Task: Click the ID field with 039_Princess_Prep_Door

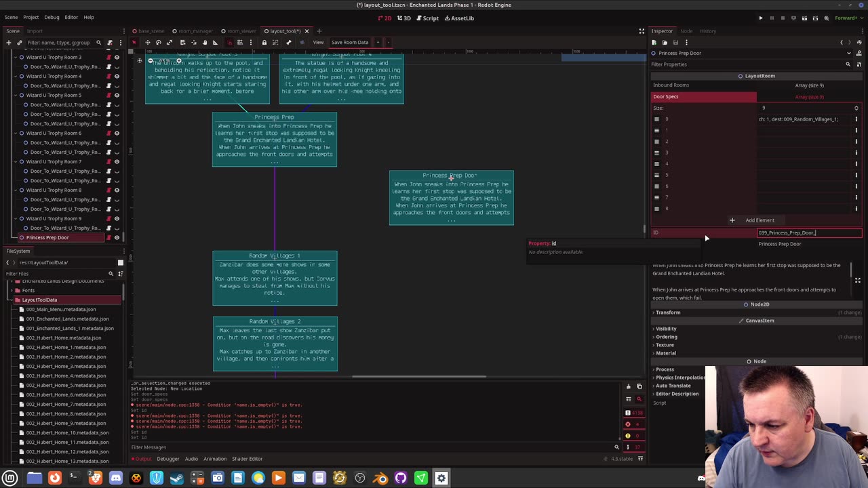Action: 809,232
